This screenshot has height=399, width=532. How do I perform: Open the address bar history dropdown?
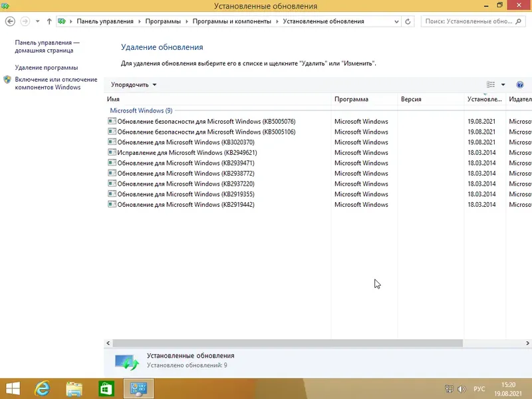pos(396,21)
